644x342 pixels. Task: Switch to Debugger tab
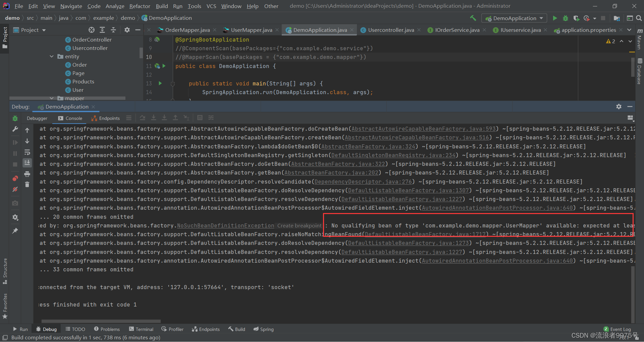click(37, 118)
